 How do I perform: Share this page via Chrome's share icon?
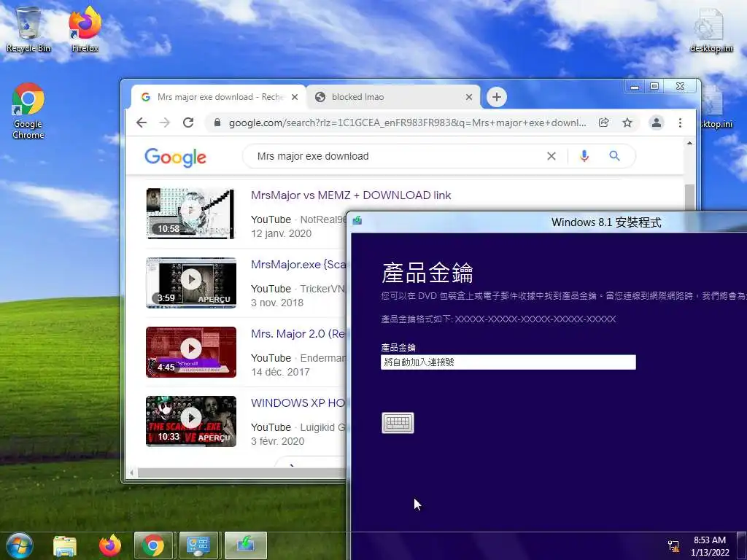[x=603, y=122]
